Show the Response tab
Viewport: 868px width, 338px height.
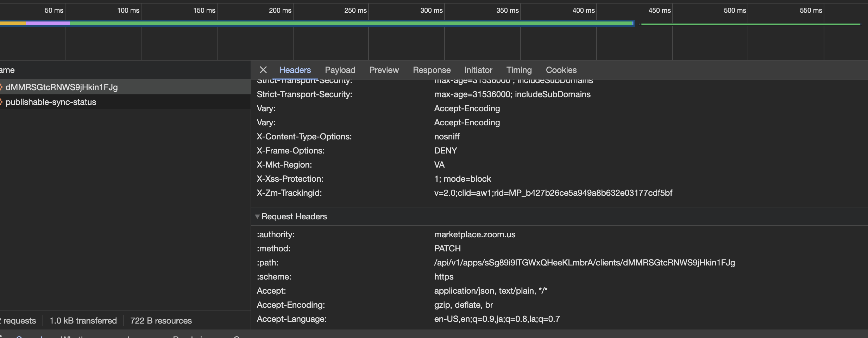(x=432, y=70)
